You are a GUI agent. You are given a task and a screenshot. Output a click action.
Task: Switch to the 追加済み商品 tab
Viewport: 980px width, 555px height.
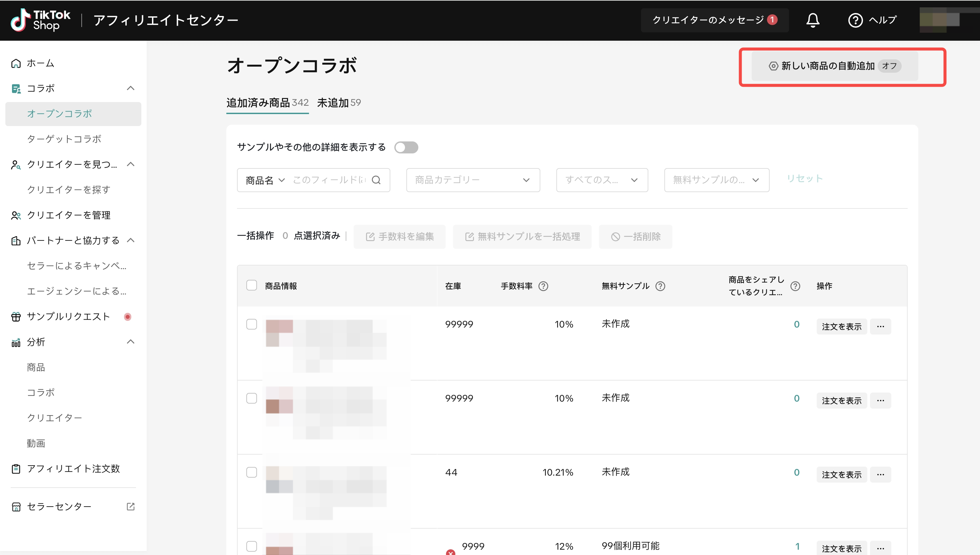point(267,102)
